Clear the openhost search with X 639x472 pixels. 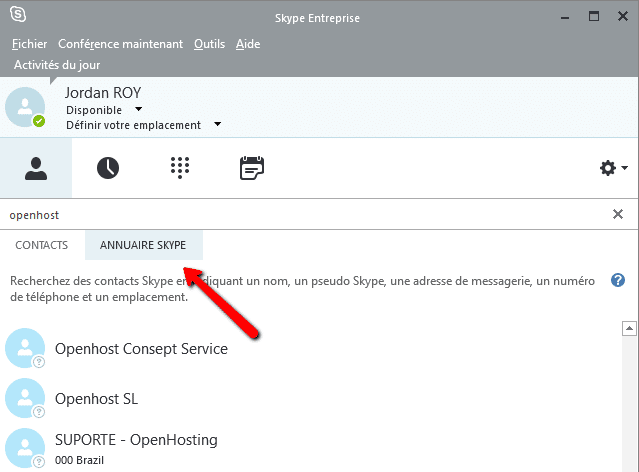[x=618, y=214]
